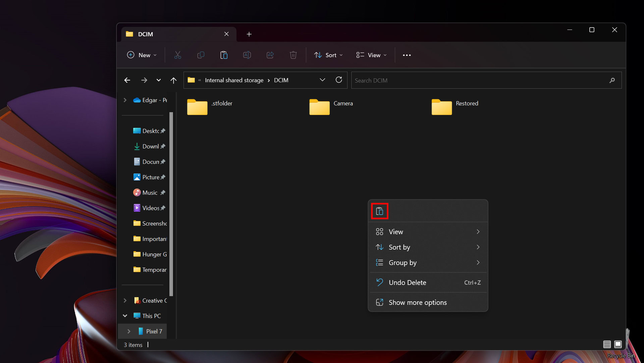Viewport: 644px width, 363px height.
Task: Refresh the DCIM folder listing
Action: 339,80
